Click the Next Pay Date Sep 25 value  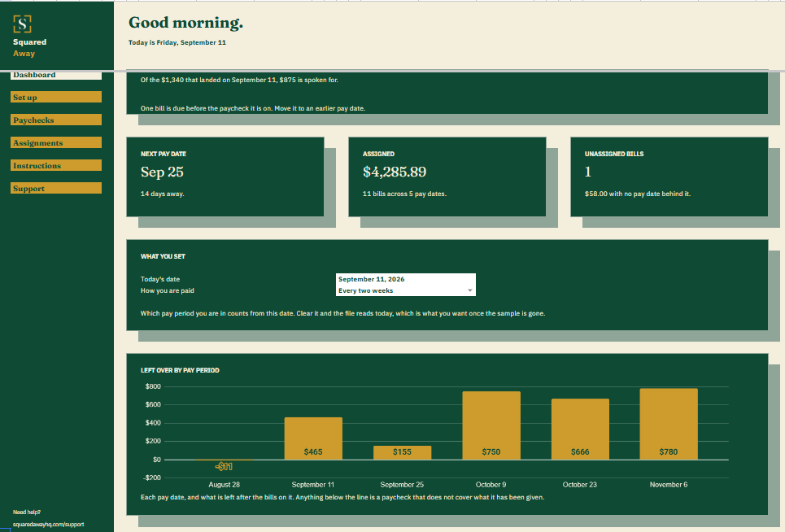point(162,172)
